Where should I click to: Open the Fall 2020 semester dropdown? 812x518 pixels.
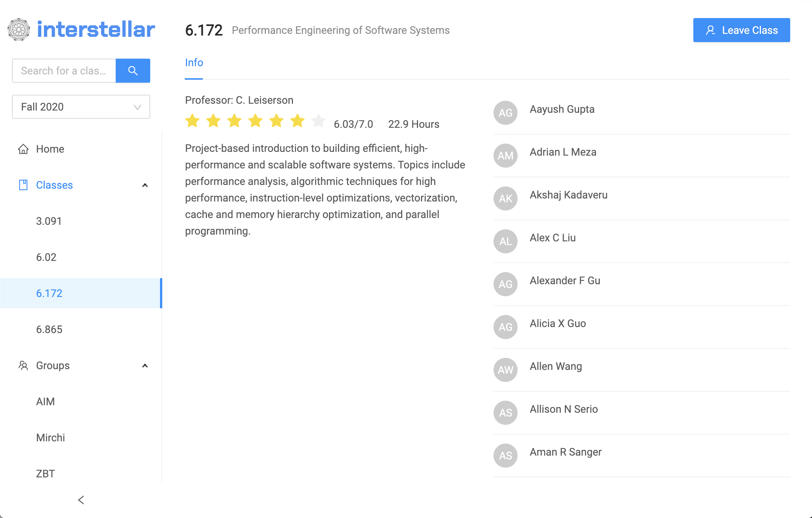point(81,107)
